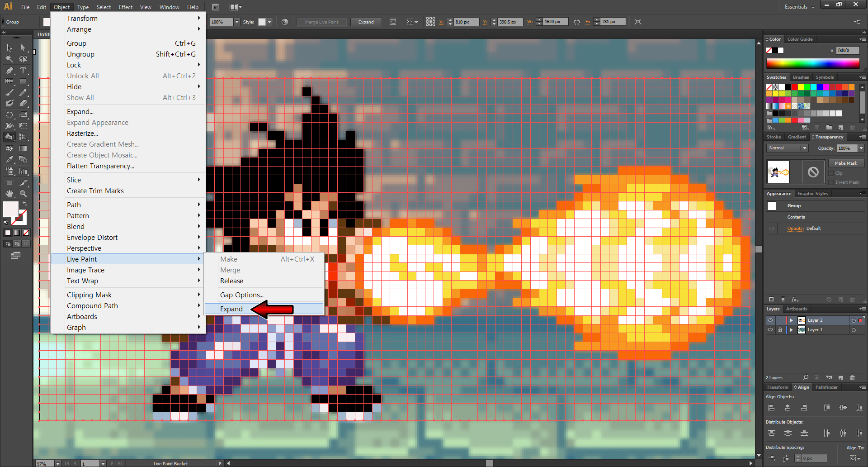868x467 pixels.
Task: Click horizontal align left icon
Action: [772, 408]
